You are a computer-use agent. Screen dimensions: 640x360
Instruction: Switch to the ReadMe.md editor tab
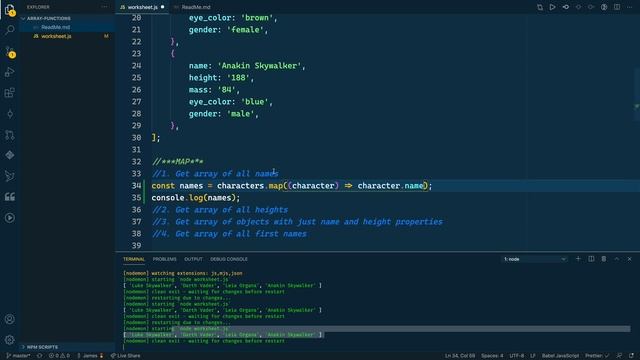[196, 7]
